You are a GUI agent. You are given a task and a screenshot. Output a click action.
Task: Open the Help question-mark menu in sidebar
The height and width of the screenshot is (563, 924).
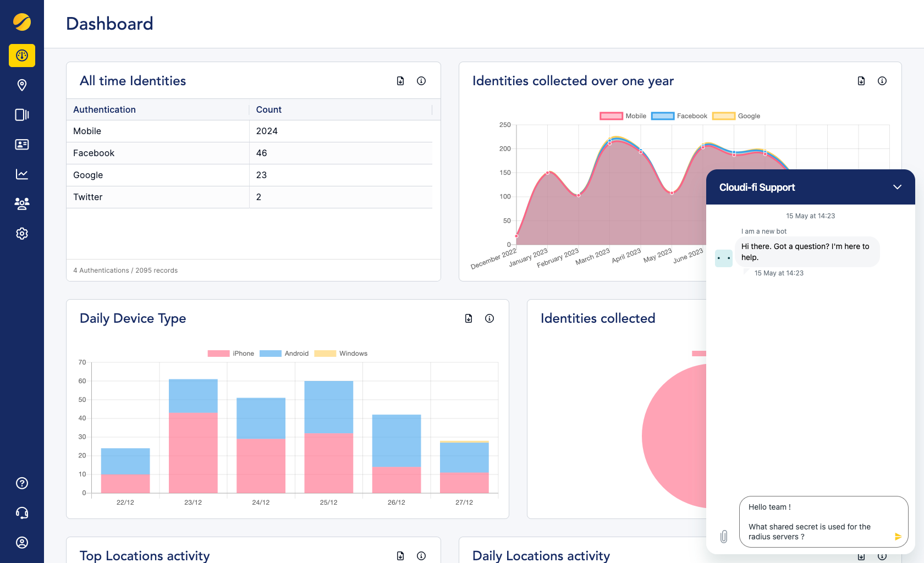[21, 483]
